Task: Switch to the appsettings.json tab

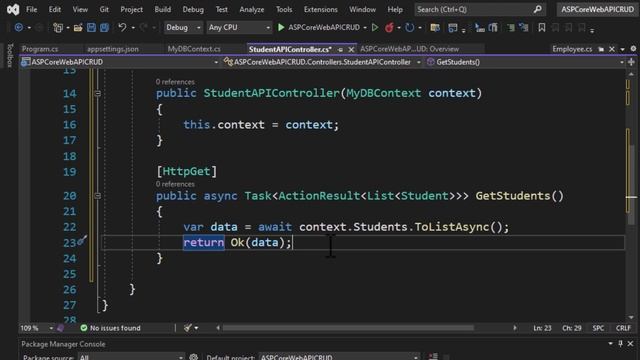Action: point(113,49)
